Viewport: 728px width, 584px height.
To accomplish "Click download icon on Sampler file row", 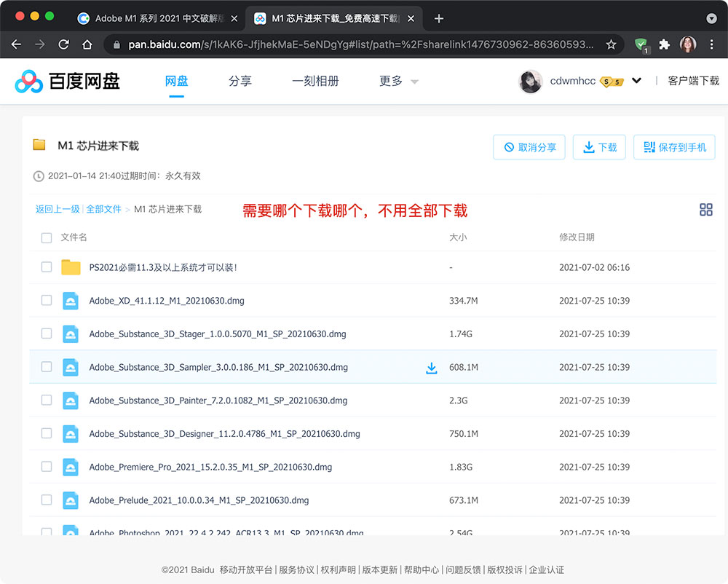I will 431,368.
